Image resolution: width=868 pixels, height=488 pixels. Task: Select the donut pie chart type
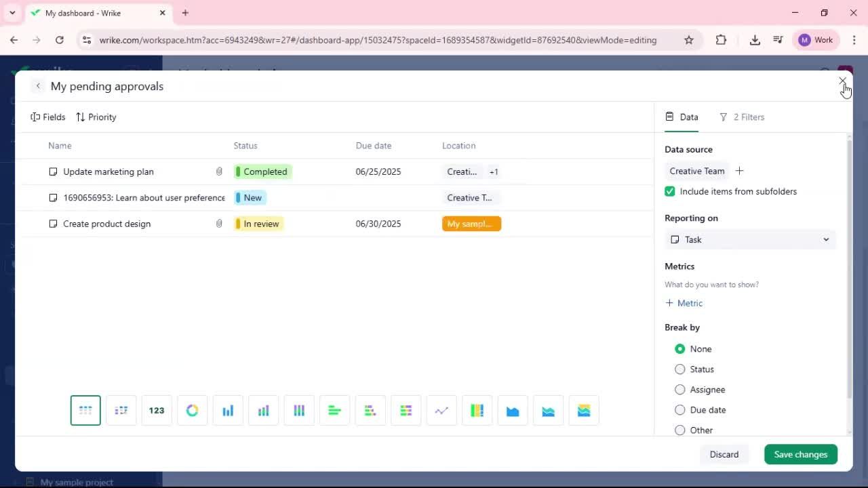[x=193, y=411]
